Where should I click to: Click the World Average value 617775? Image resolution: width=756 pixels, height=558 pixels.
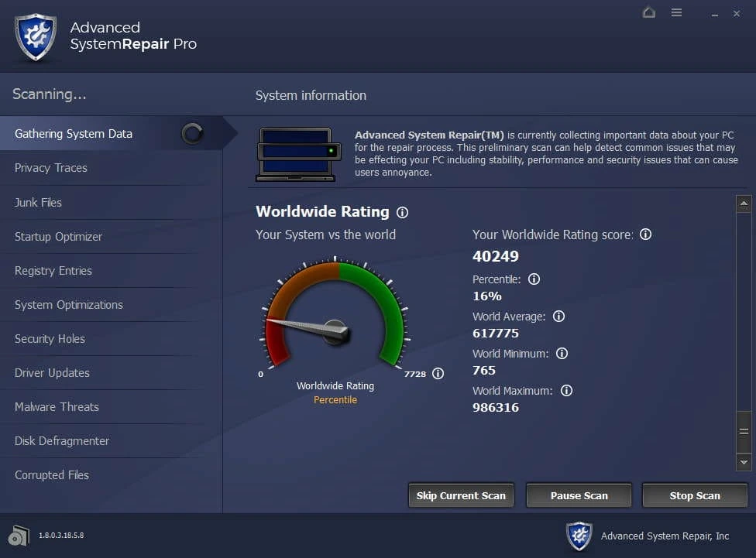496,333
